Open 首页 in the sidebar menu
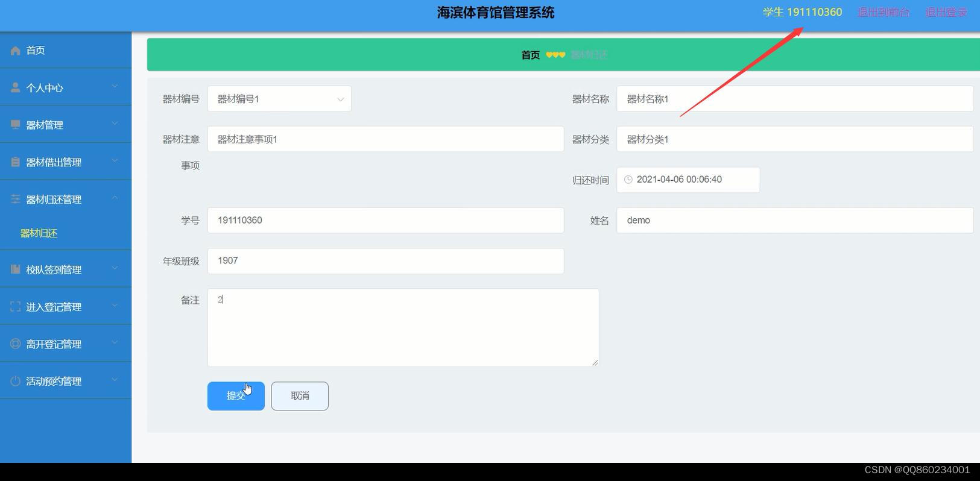This screenshot has height=481, width=980. (x=66, y=50)
